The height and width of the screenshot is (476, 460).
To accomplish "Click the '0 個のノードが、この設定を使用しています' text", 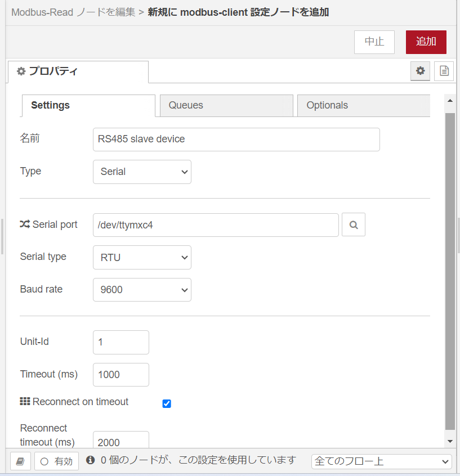I will coord(198,460).
